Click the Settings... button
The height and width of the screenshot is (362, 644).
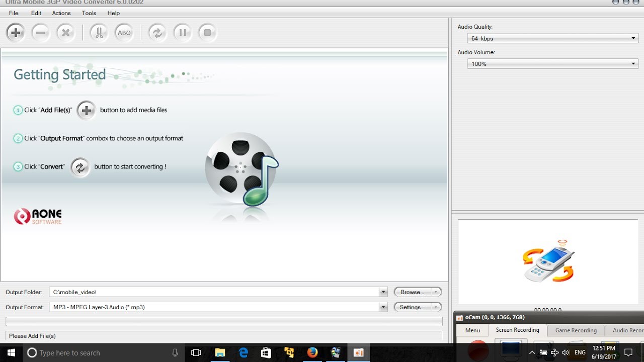coord(413,307)
